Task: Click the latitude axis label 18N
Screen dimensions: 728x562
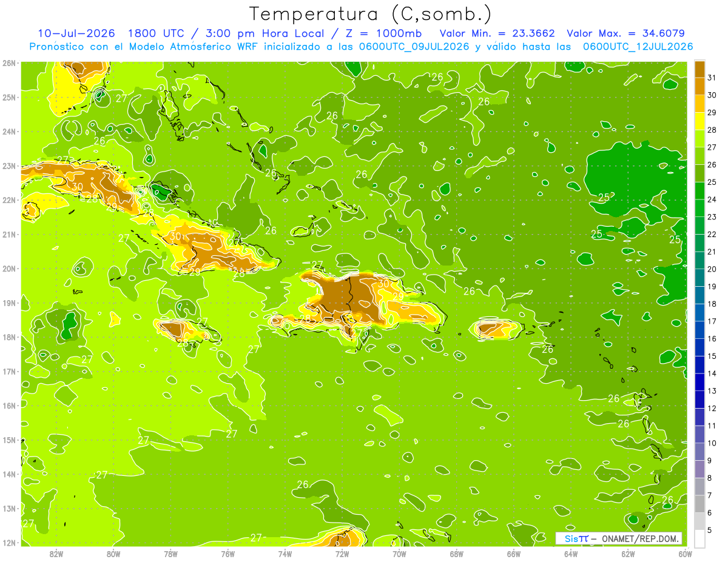Action: 9,337
